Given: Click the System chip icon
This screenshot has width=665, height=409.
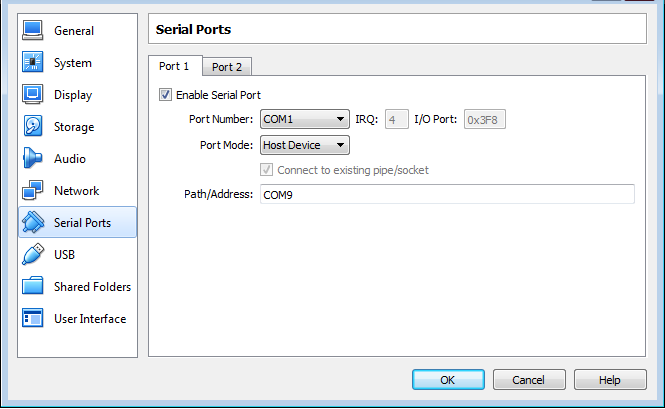Looking at the screenshot, I should (x=33, y=62).
